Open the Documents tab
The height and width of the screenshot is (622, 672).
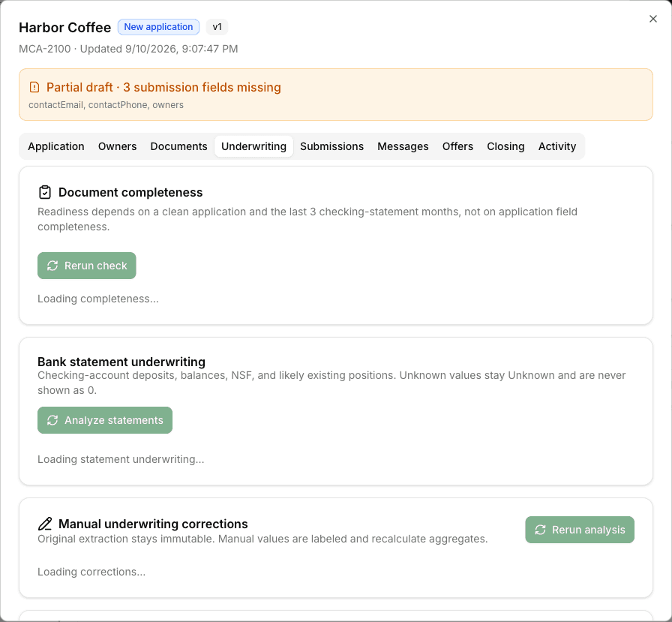tap(178, 146)
